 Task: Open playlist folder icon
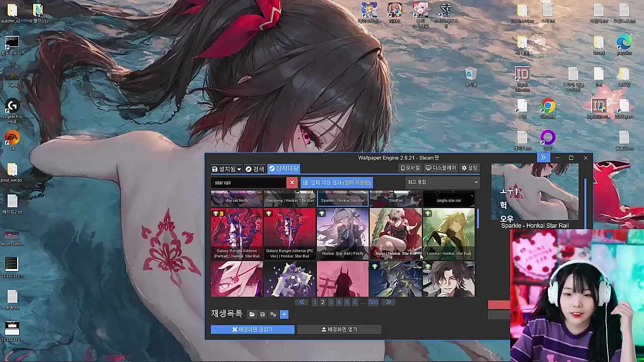point(252,314)
